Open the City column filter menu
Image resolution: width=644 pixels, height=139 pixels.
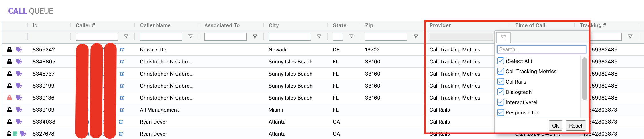[x=319, y=37]
